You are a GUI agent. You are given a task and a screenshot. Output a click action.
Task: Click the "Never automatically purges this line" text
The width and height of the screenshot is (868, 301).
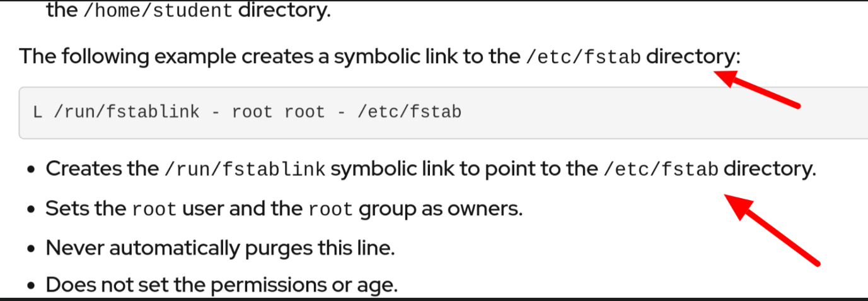click(220, 248)
